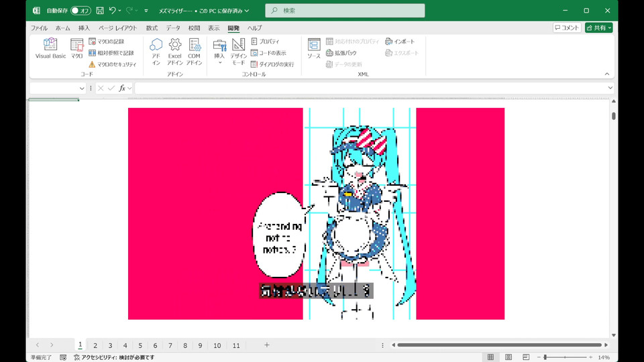Switch to the 挿入 ribbon tab
The height and width of the screenshot is (362, 644).
coord(84,28)
